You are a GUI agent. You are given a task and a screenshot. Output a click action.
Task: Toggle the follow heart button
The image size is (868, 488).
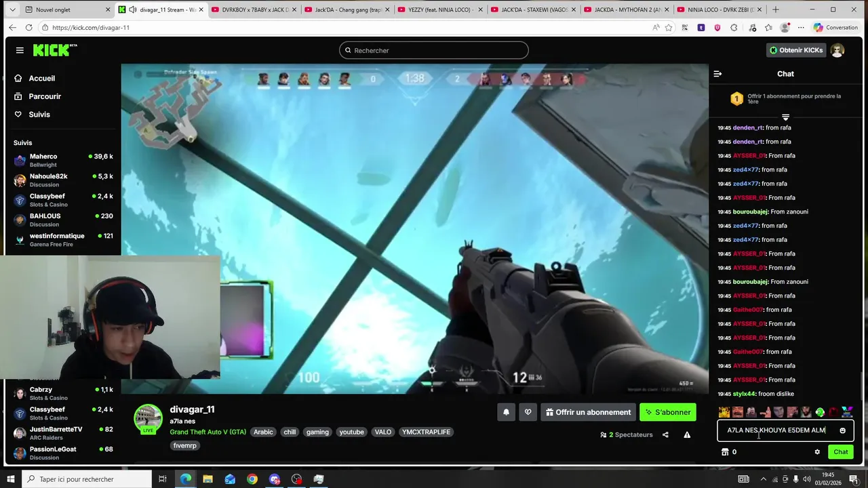click(x=528, y=412)
